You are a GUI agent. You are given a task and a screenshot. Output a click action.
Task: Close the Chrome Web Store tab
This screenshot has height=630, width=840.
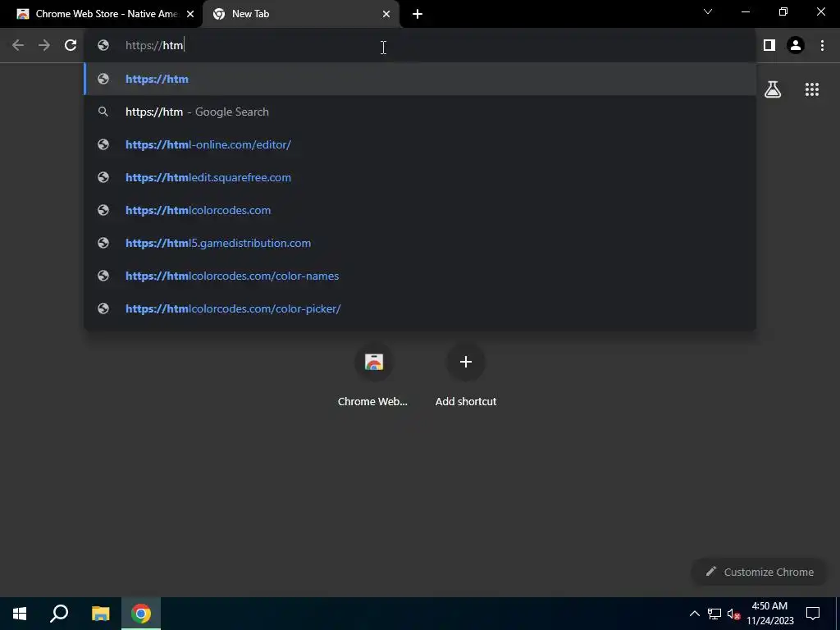(x=190, y=15)
